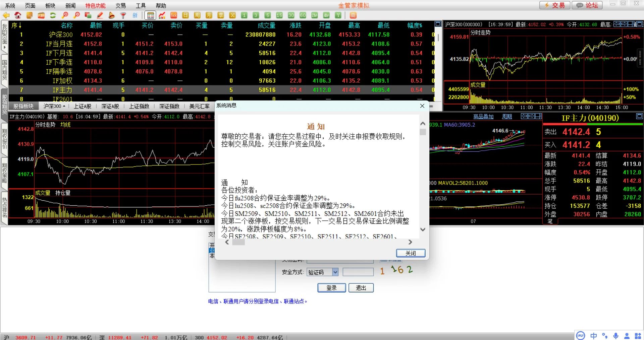This screenshot has height=340, width=644.
Task: Switch to Tick chart period
Action: pyautogui.click(x=174, y=15)
